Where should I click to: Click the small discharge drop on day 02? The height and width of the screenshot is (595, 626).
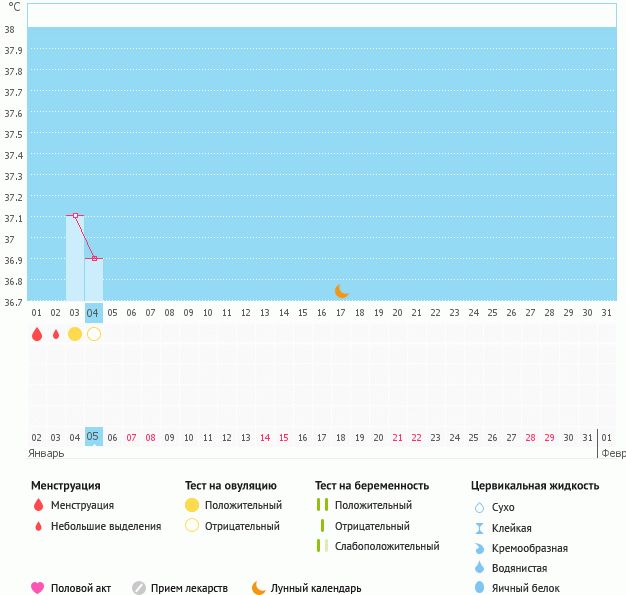click(56, 334)
